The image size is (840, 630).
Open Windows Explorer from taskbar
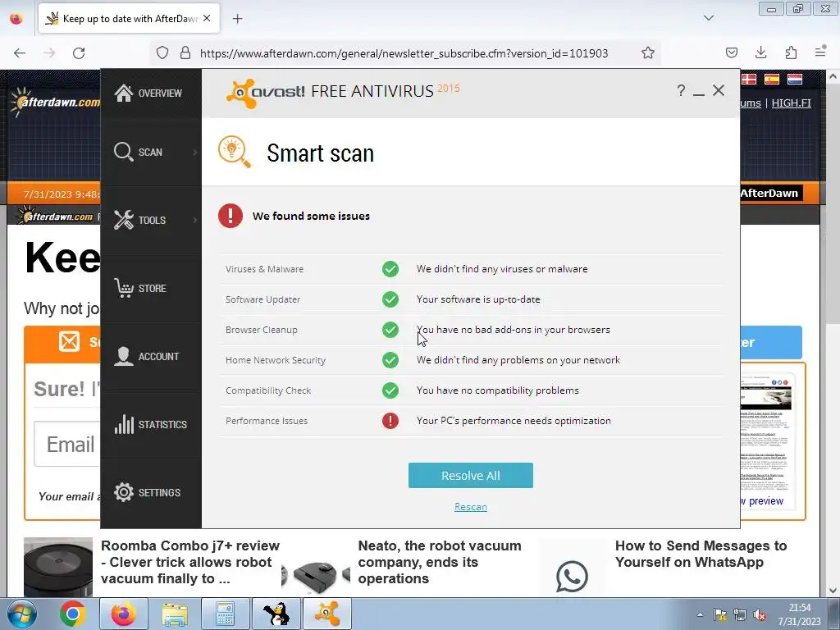175,614
